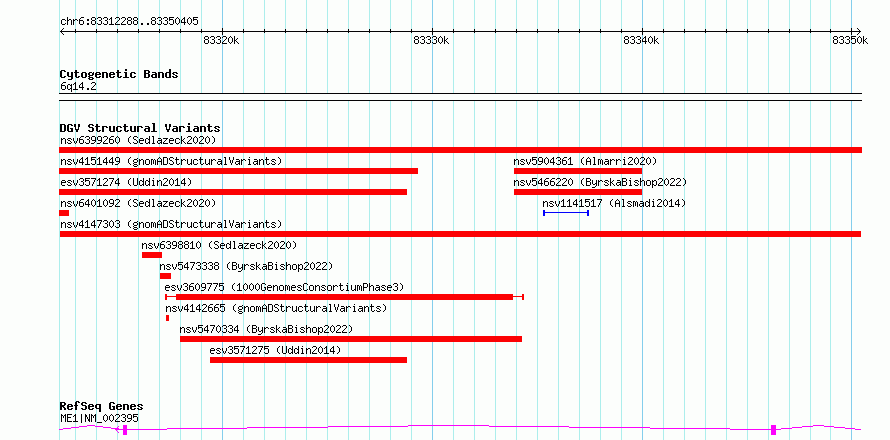Screen dimensions: 890x440
Task: Select esv3571274 (Uddin2014) label
Action: click(x=126, y=182)
